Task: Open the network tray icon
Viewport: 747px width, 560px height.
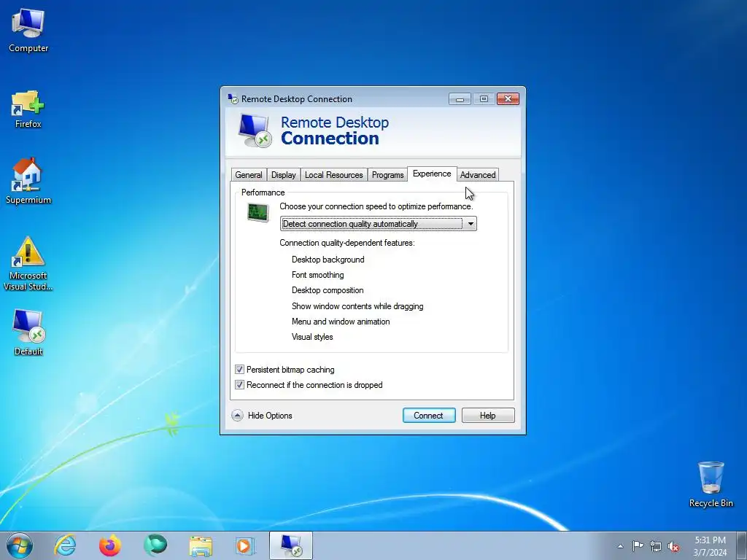Action: pos(656,546)
